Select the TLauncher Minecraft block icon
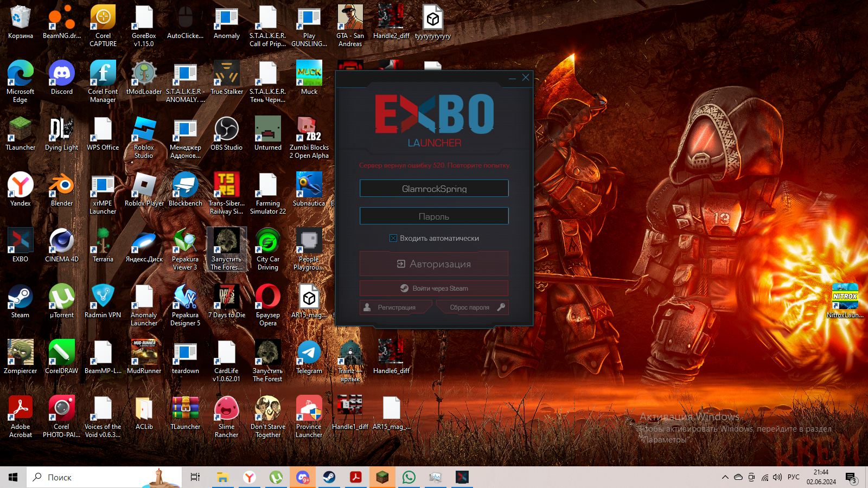 point(21,134)
